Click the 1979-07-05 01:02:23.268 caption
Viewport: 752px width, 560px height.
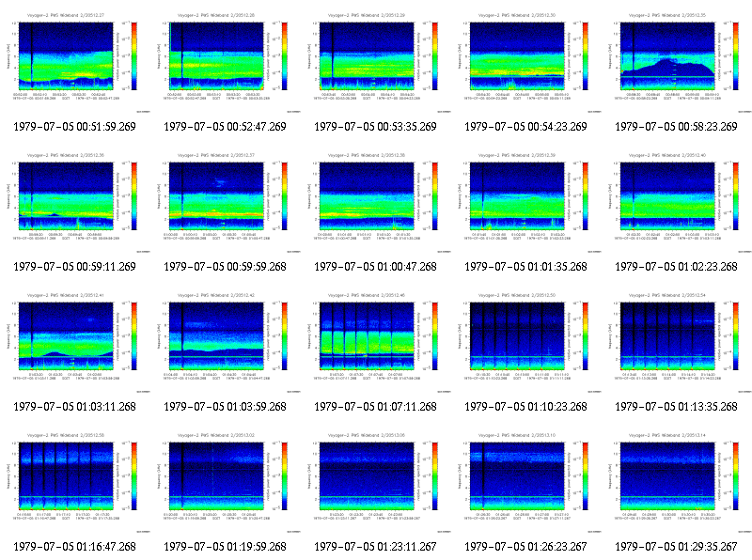pyautogui.click(x=676, y=267)
